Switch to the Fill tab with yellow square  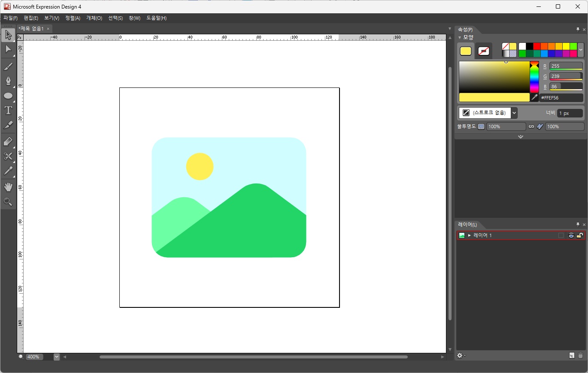point(466,51)
